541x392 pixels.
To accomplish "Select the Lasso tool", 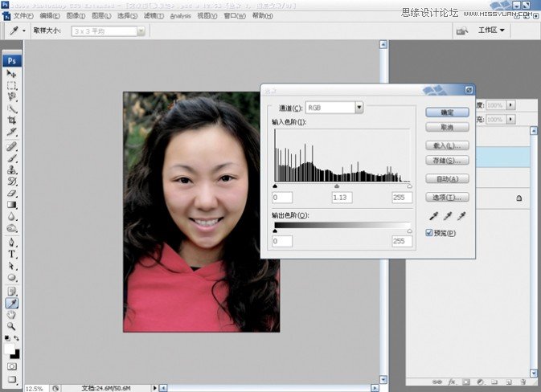I will pyautogui.click(x=11, y=97).
